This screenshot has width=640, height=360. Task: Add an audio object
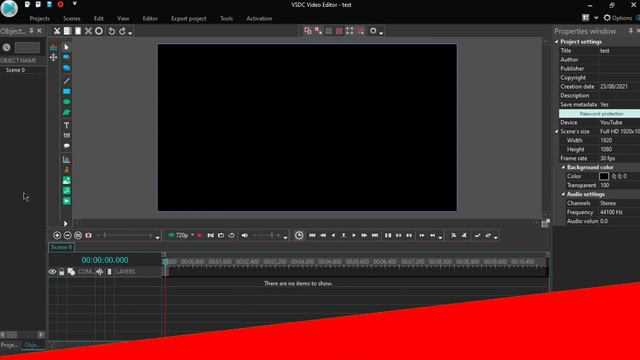click(x=67, y=191)
